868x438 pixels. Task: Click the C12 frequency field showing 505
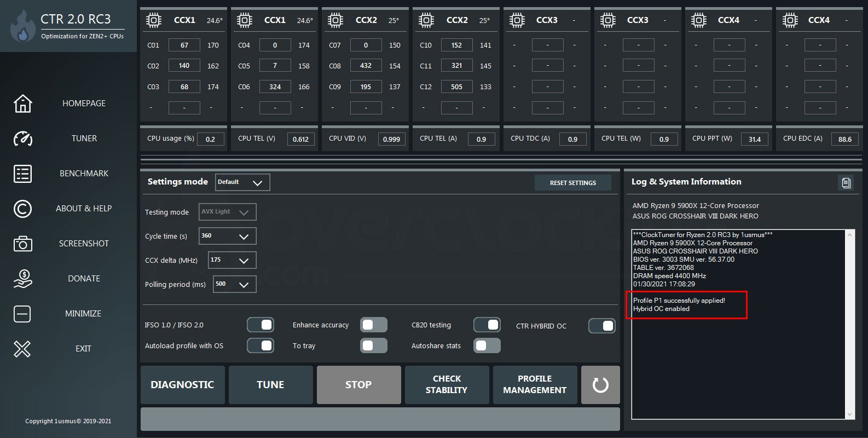pyautogui.click(x=457, y=87)
